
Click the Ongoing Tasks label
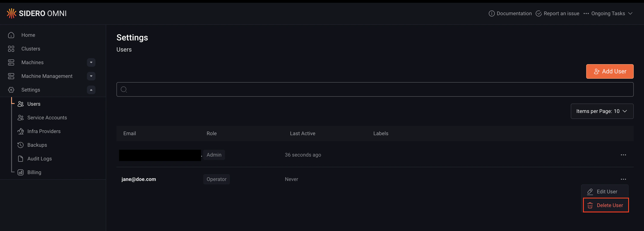coord(608,13)
